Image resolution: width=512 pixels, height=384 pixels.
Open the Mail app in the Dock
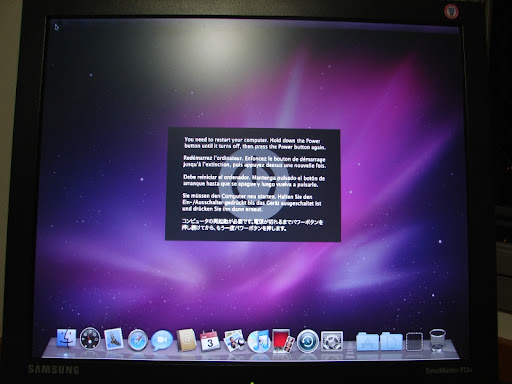coord(114,339)
